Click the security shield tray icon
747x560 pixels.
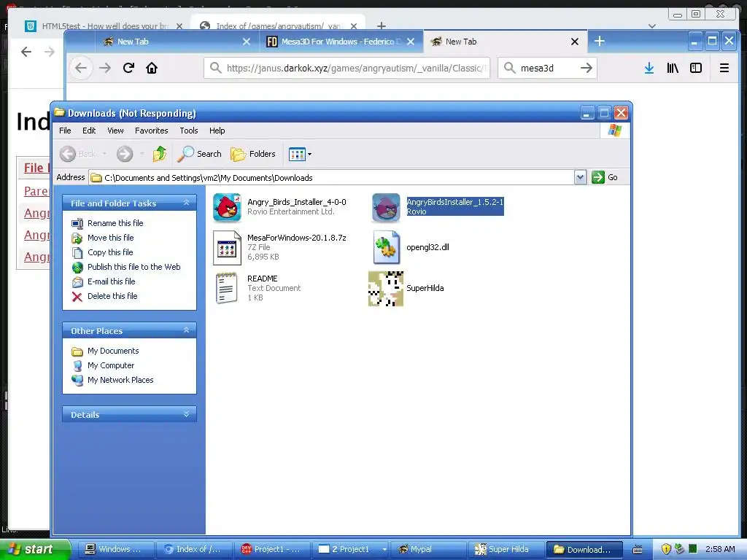tap(666, 549)
